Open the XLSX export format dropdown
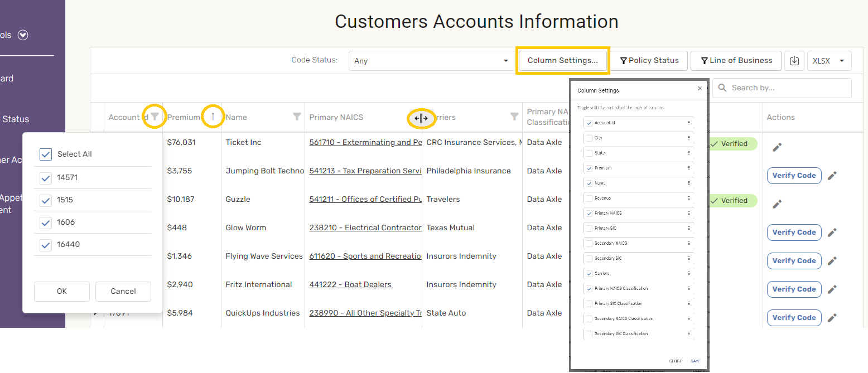868x373 pixels. coord(829,61)
